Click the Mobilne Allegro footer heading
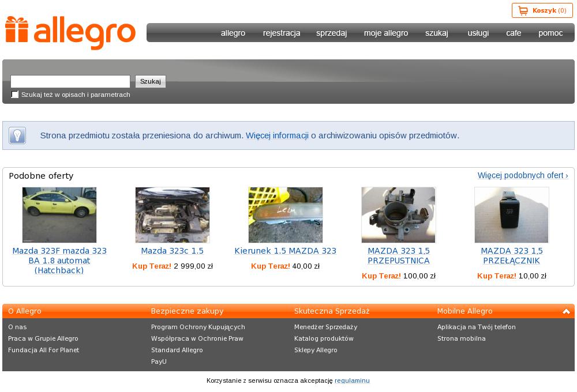This screenshot has height=392, width=577. [464, 311]
